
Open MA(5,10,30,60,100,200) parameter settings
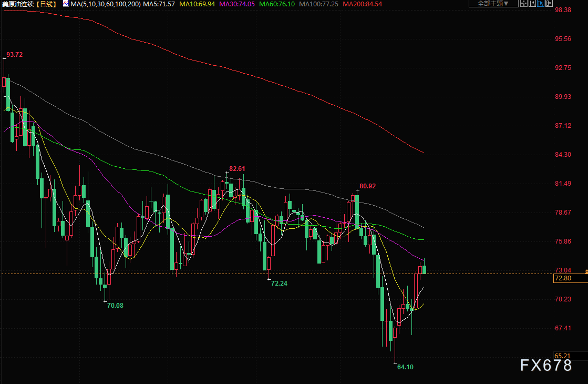106,4
